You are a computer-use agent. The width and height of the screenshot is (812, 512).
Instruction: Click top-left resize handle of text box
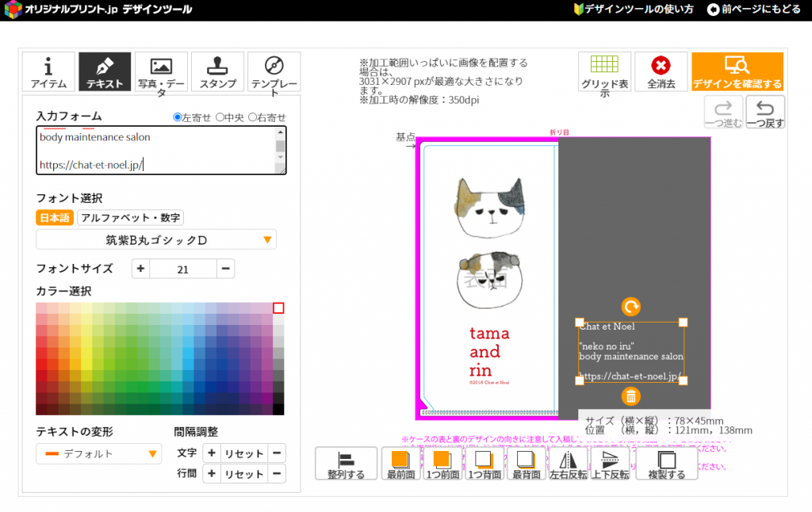580,323
